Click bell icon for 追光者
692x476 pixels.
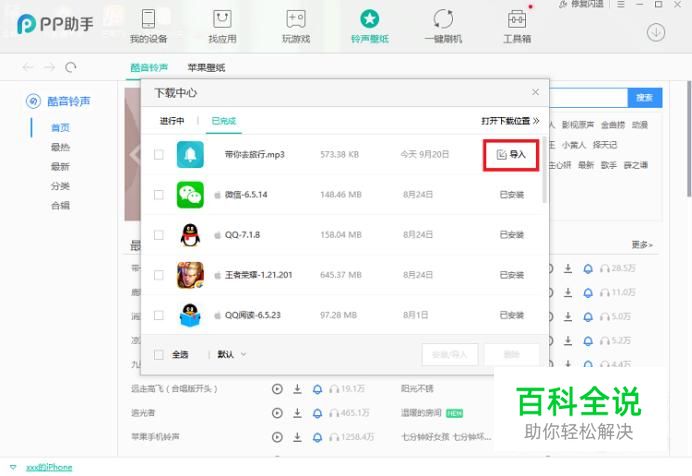click(317, 413)
